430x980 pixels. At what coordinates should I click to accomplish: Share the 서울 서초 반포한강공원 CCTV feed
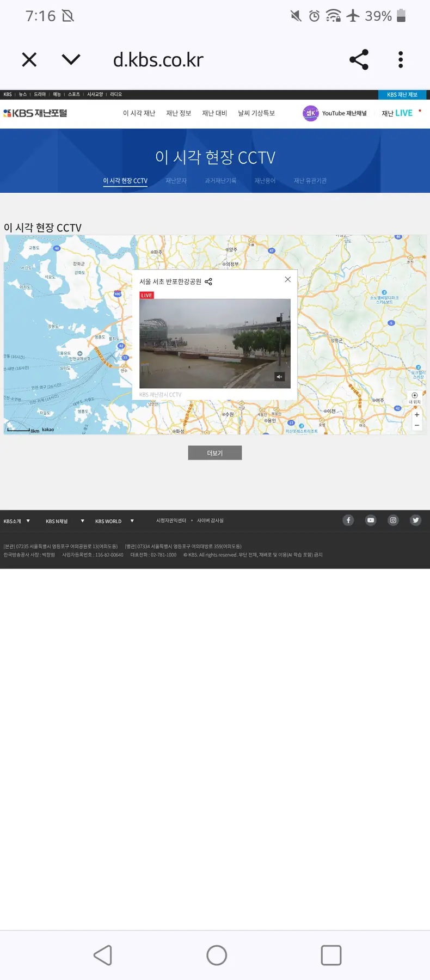(208, 281)
